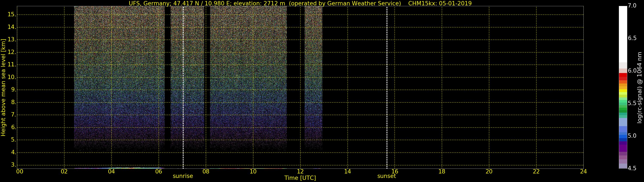Click the colorbar label 'log(rc-signal) @ 1064 nm'

point(639,88)
